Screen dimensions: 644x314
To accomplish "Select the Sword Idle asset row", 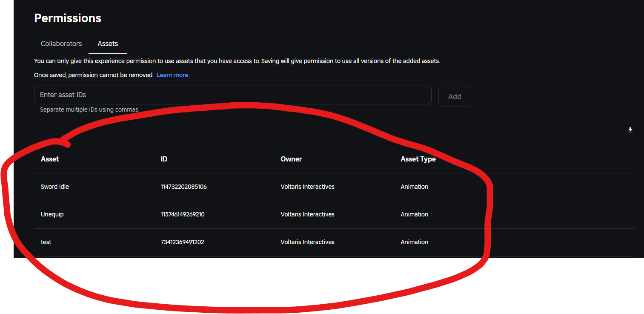I will (x=334, y=187).
